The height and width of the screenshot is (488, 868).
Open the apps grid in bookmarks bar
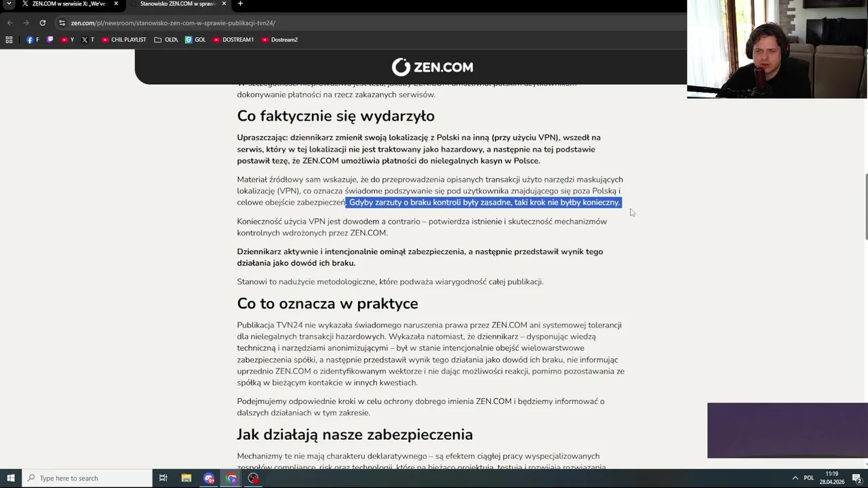9,40
